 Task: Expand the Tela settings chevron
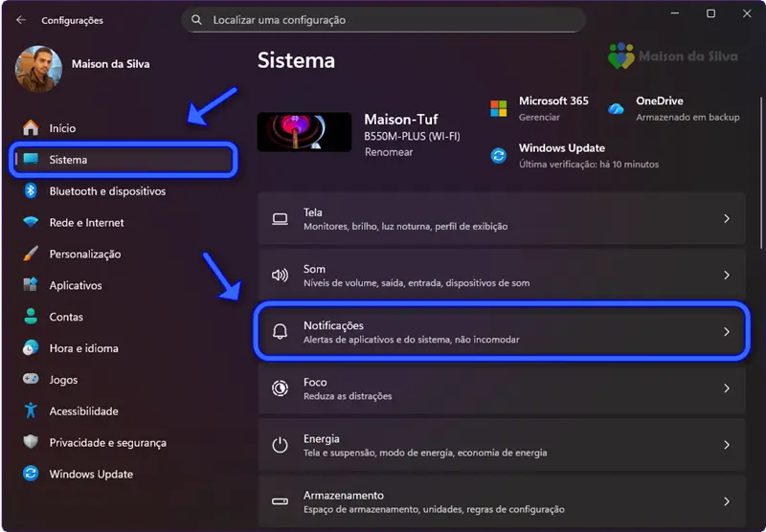[727, 219]
